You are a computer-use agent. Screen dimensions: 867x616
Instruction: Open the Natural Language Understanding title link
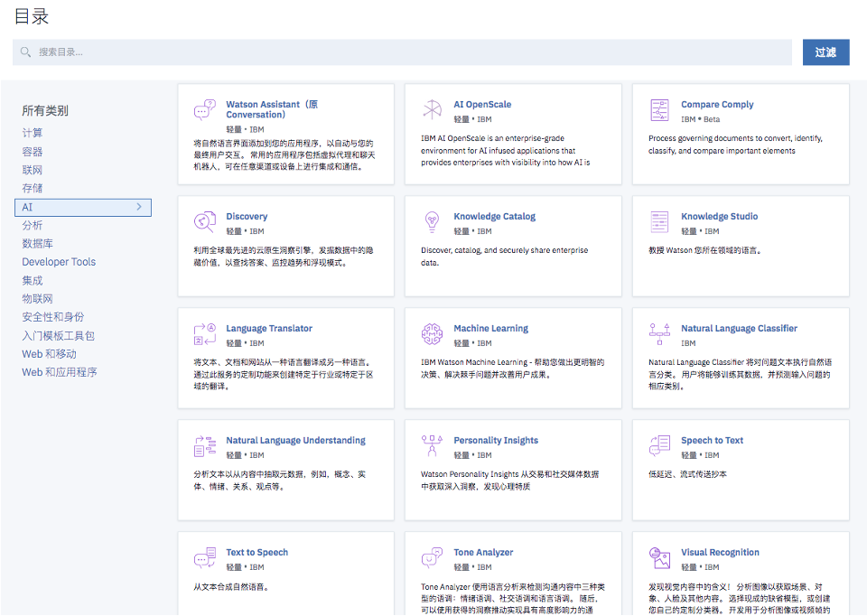click(296, 440)
